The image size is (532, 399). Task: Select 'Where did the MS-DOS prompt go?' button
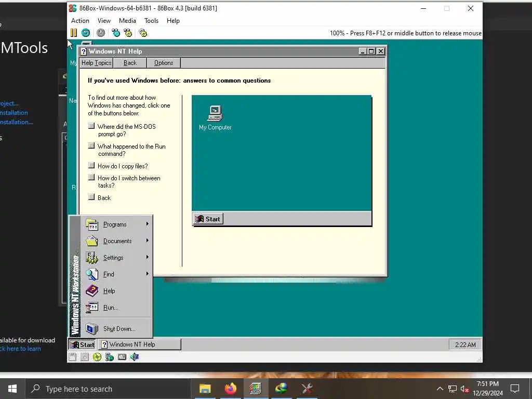coord(91,126)
